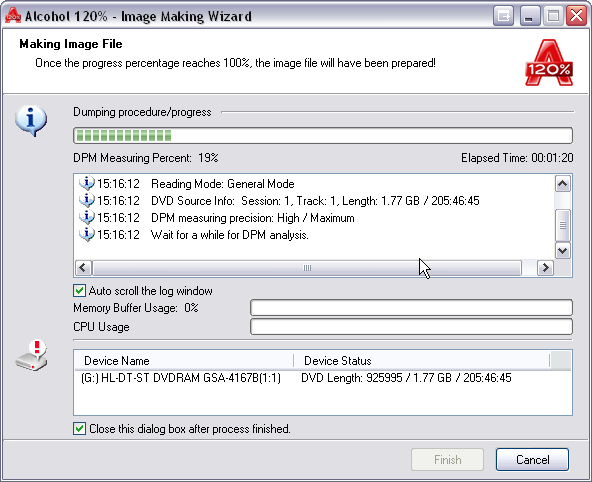The height and width of the screenshot is (482, 592).
Task: Click the blue info speech bubble icon
Action: (31, 120)
